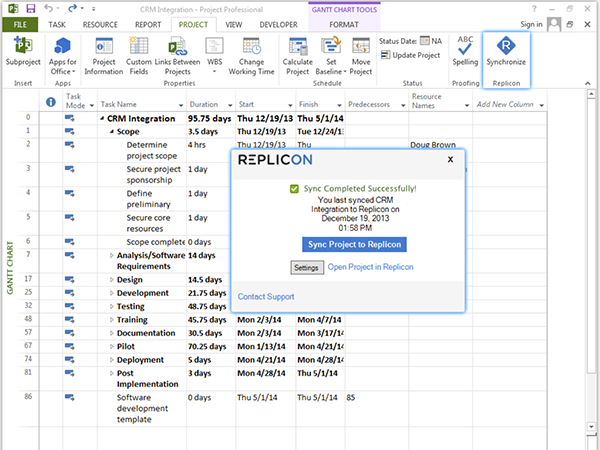Click Task Mode icon for row 0
The image size is (600, 450).
[x=69, y=118]
